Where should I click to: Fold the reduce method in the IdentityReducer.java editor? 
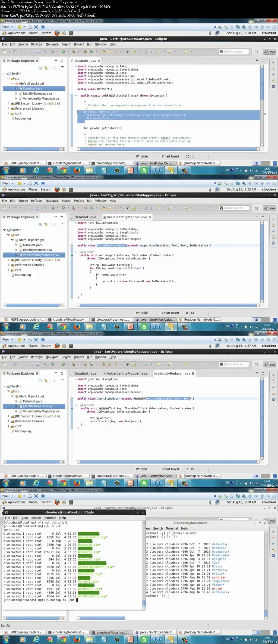76,405
